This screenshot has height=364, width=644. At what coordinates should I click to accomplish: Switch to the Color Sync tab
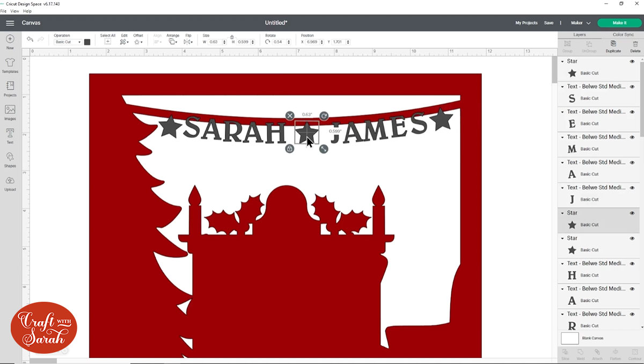click(623, 34)
